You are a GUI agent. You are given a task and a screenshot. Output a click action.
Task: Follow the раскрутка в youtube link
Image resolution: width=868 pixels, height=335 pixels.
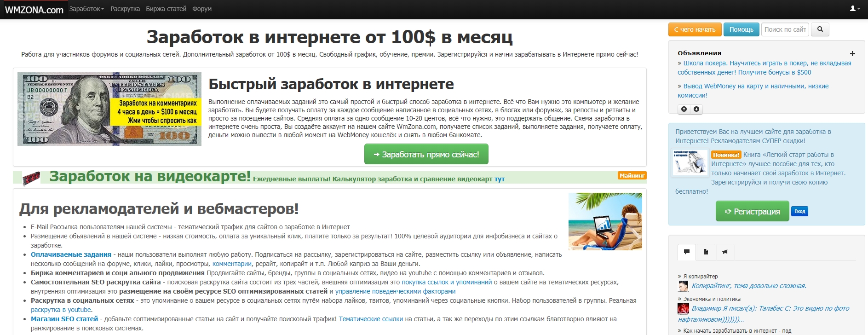point(61,310)
